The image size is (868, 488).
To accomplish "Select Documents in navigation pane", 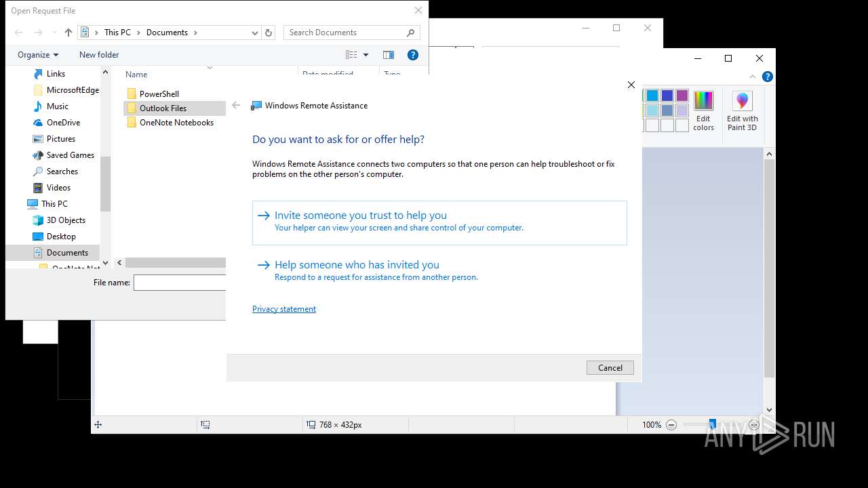I will pyautogui.click(x=67, y=253).
